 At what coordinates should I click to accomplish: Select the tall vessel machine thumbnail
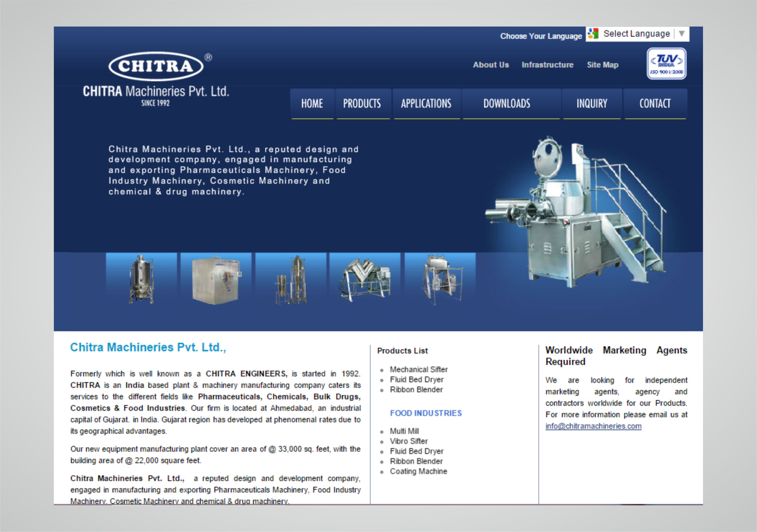pos(141,279)
